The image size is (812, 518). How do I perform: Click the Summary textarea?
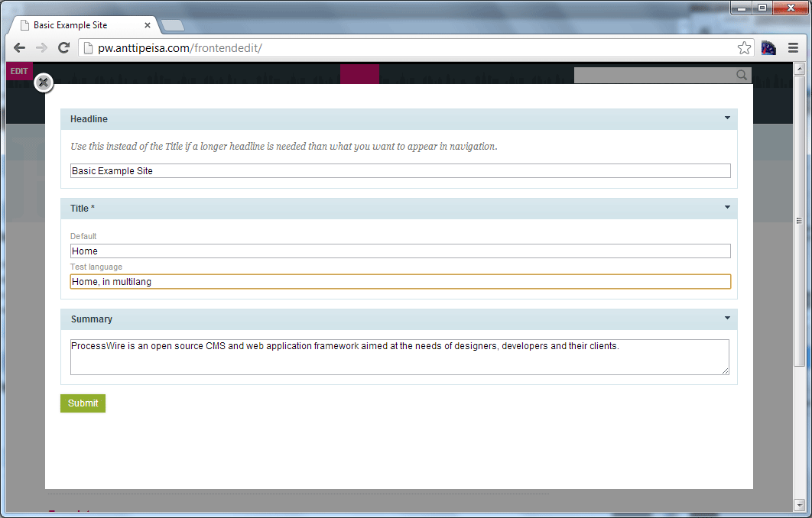point(399,357)
